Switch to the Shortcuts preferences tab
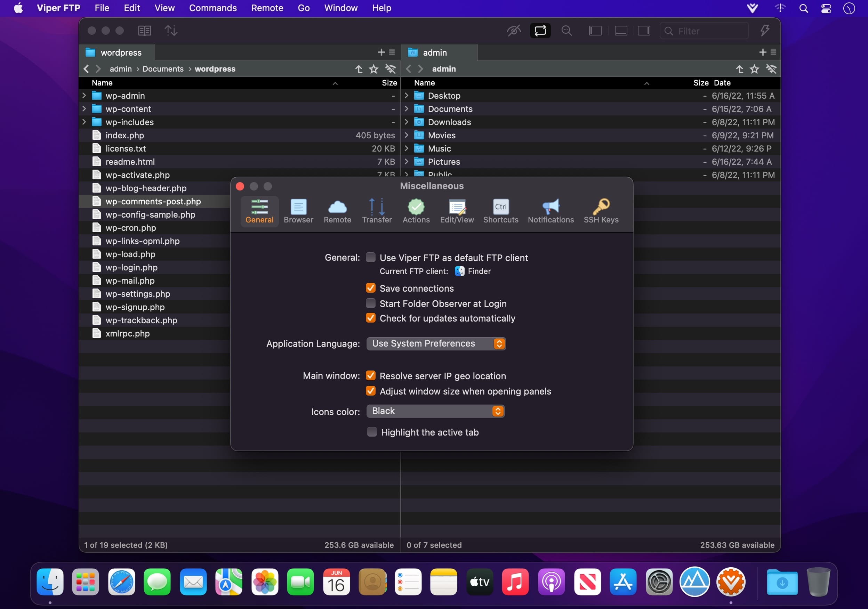Viewport: 868px width, 609px height. click(x=500, y=211)
